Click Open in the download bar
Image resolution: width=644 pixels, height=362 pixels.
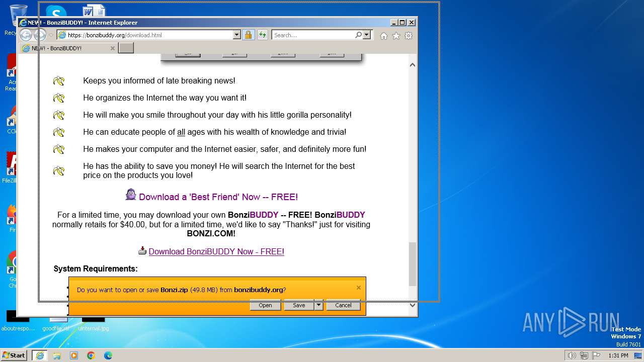click(265, 305)
